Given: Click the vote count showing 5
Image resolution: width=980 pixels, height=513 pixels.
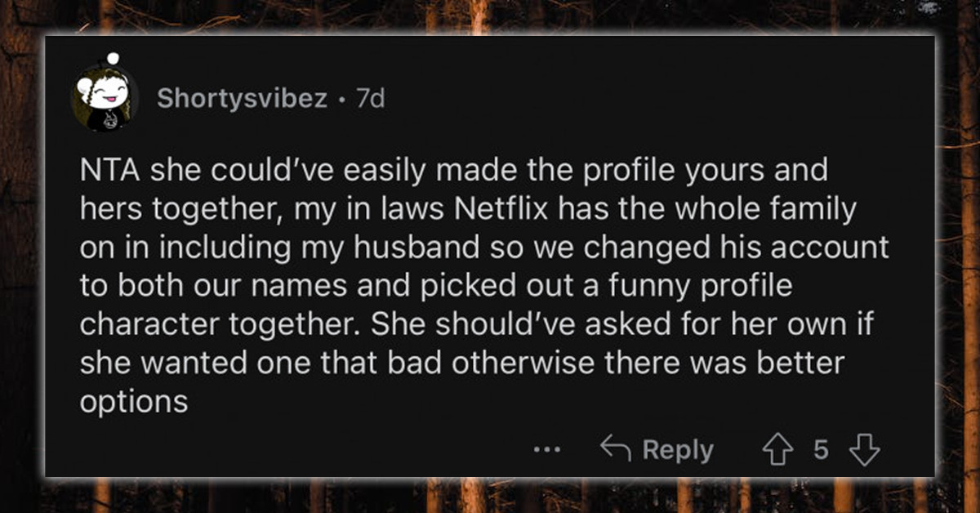Looking at the screenshot, I should click(823, 448).
